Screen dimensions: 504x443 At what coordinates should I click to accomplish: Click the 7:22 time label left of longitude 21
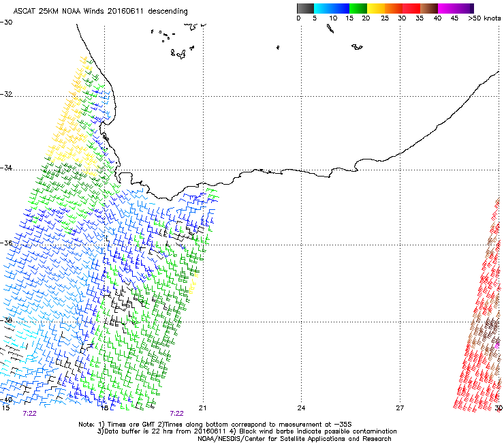pos(177,414)
